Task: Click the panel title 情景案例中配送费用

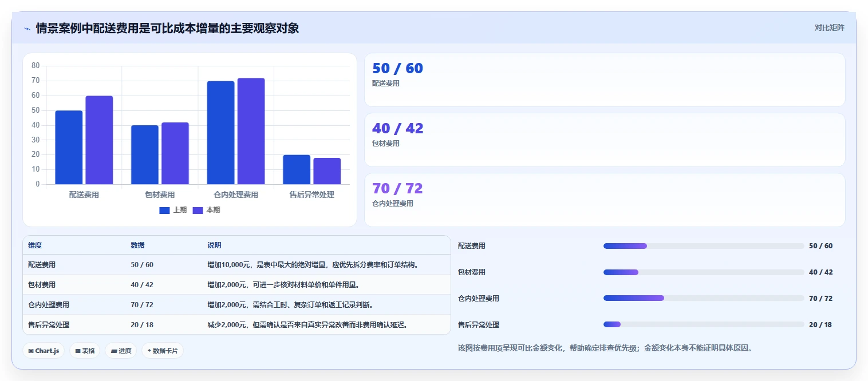Action: tap(167, 28)
